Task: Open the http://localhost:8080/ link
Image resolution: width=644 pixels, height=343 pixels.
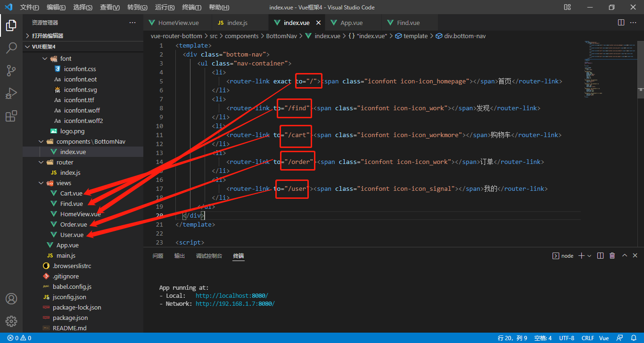Action: 231,295
